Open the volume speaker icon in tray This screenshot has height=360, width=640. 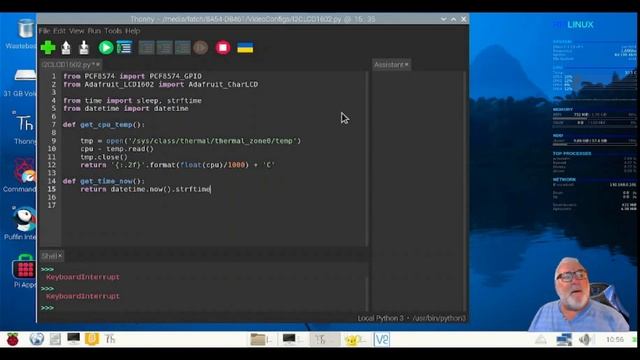coord(585,339)
